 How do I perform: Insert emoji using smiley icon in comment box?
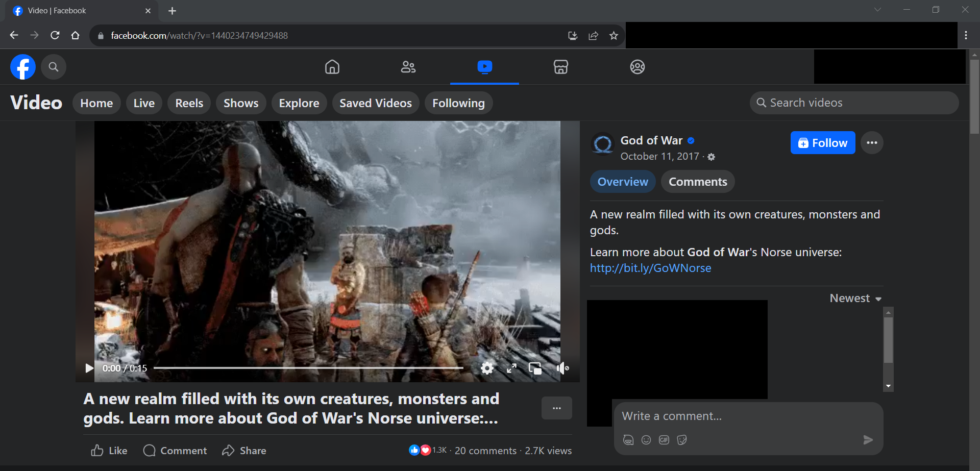(x=646, y=440)
